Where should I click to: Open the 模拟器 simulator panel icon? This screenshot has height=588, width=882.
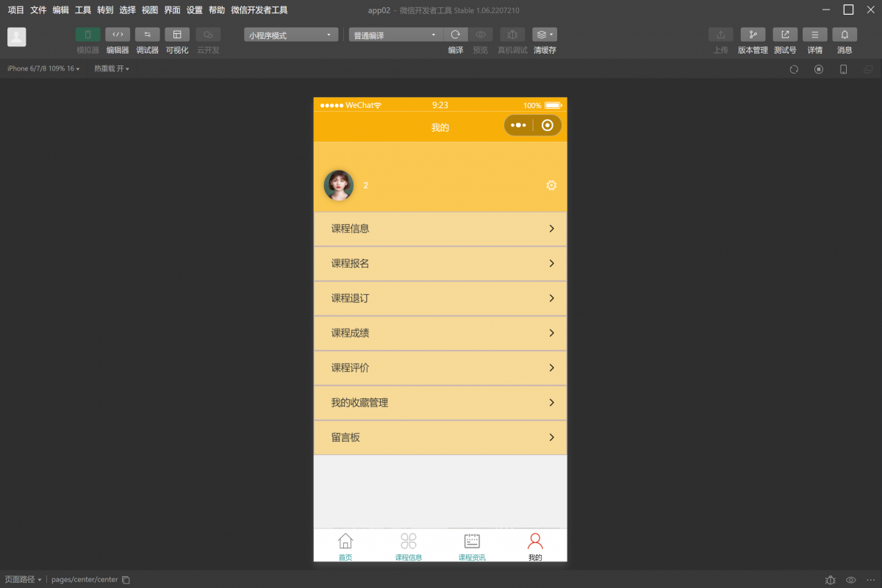[x=88, y=35]
